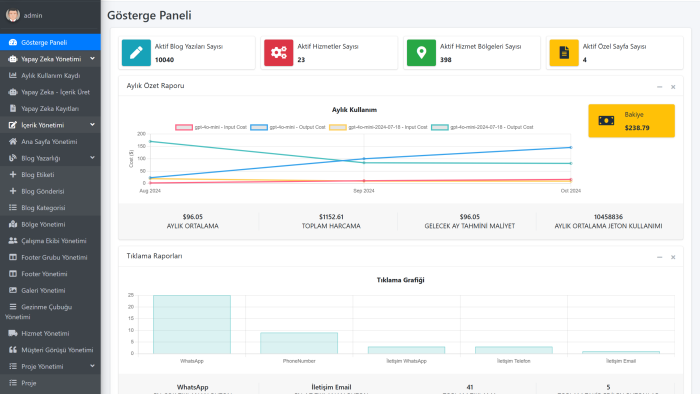Viewport: 700px width, 394px height.
Task: Click the TOPLAM HARCAMA value $1152.61
Action: [331, 217]
